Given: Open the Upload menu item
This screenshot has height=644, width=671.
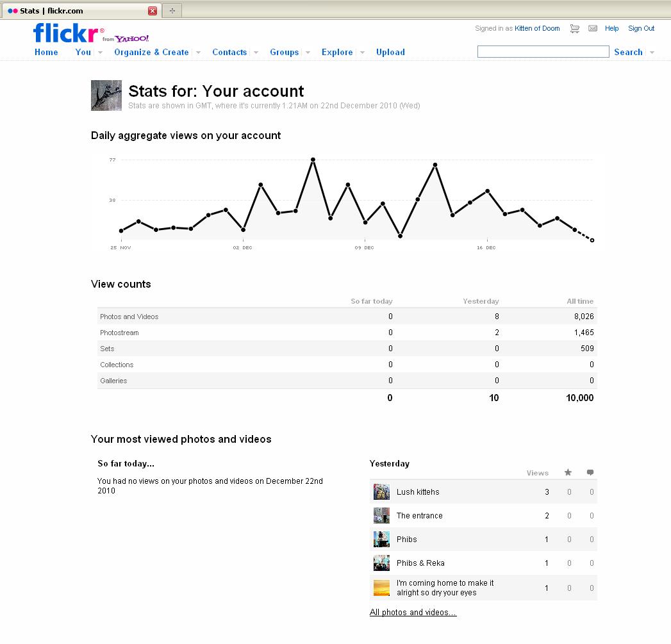Looking at the screenshot, I should [390, 53].
